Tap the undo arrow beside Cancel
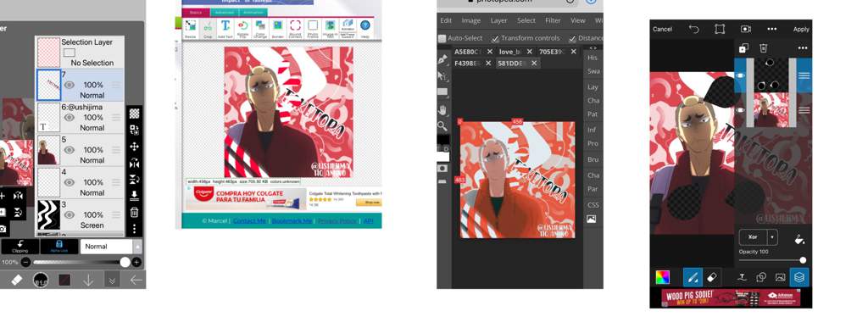Viewport: 868px width, 328px height. 693,29
